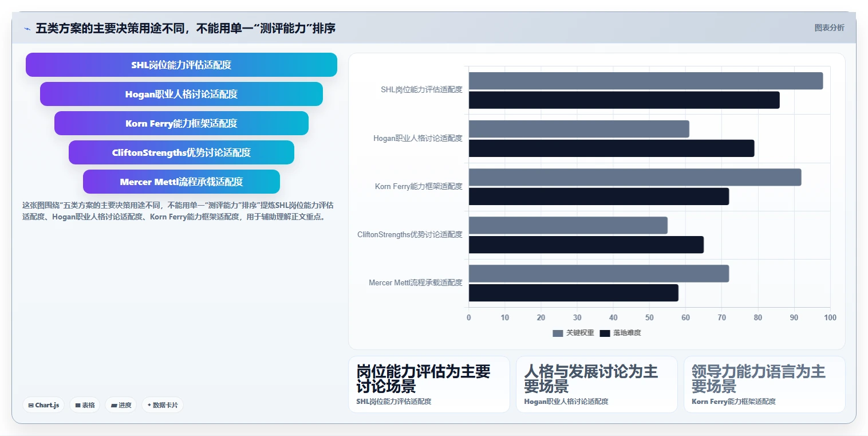Click Korn Ferry 落地难度 dark bar
The width and height of the screenshot is (868, 436).
[x=599, y=197]
